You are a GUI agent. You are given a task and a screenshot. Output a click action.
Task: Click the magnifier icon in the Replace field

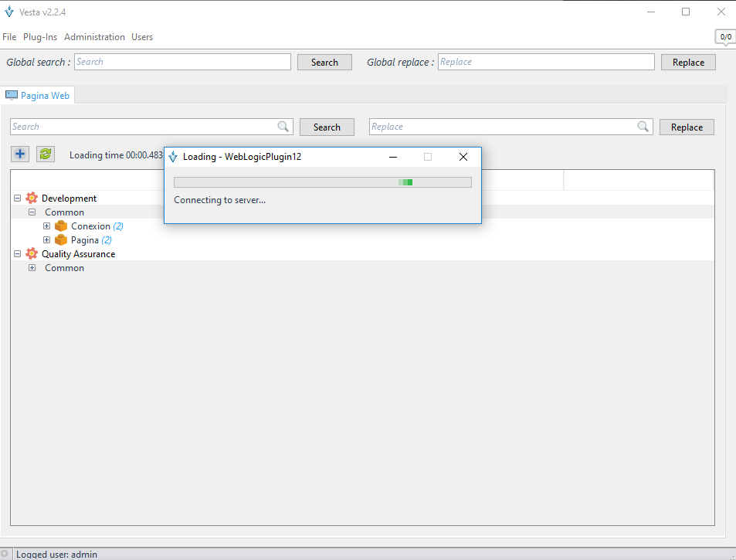coord(643,126)
